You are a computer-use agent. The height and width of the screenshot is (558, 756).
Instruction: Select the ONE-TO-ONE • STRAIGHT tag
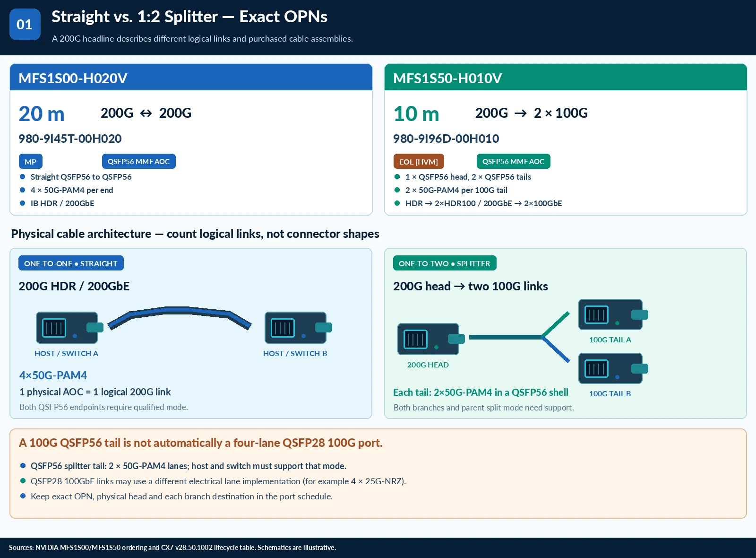pyautogui.click(x=71, y=263)
